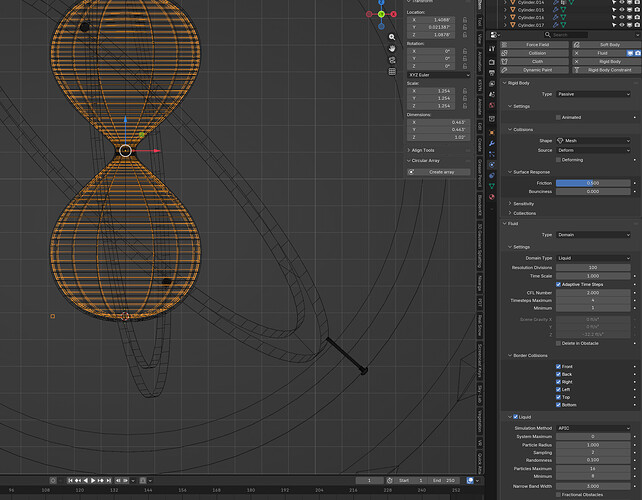The image size is (642, 500).
Task: Uncheck the Front border collision
Action: pos(558,367)
